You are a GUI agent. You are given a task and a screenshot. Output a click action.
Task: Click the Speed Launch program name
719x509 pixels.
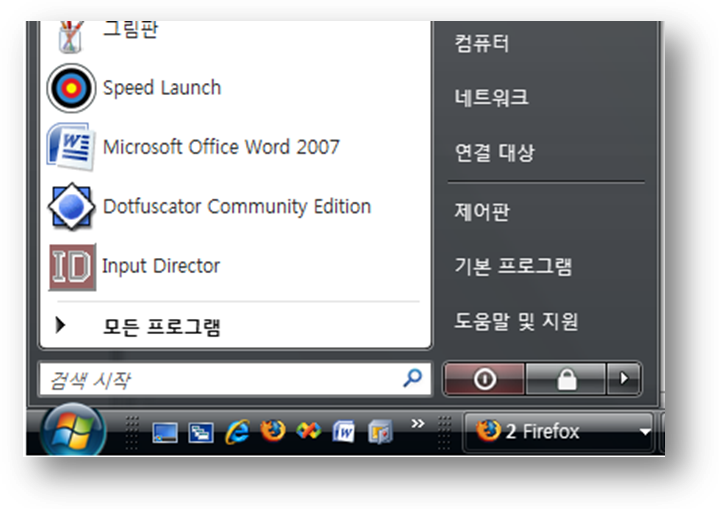[162, 88]
